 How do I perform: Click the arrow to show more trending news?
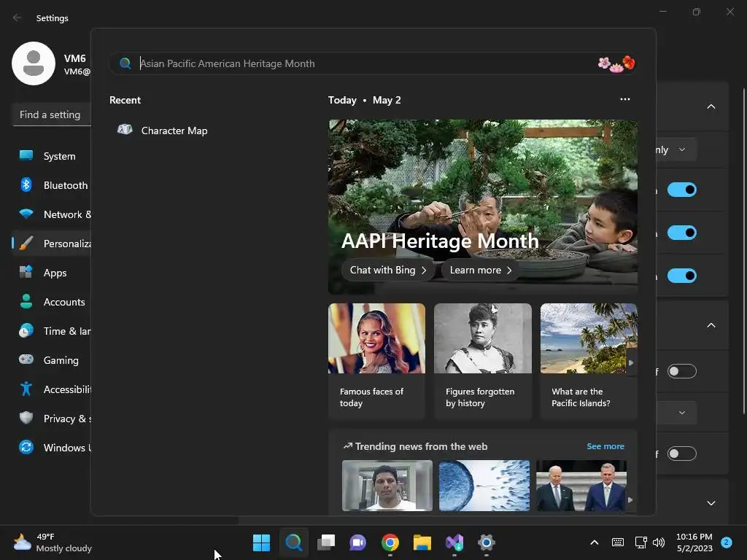630,500
